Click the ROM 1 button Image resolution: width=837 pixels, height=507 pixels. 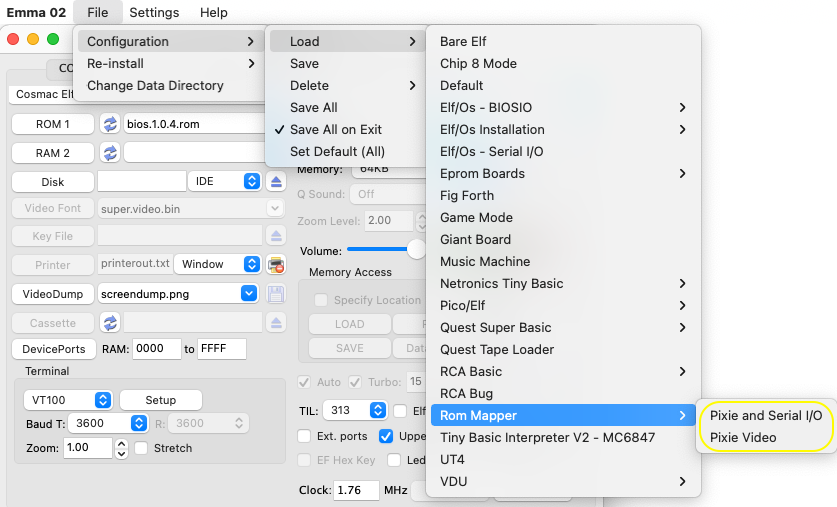coord(53,124)
